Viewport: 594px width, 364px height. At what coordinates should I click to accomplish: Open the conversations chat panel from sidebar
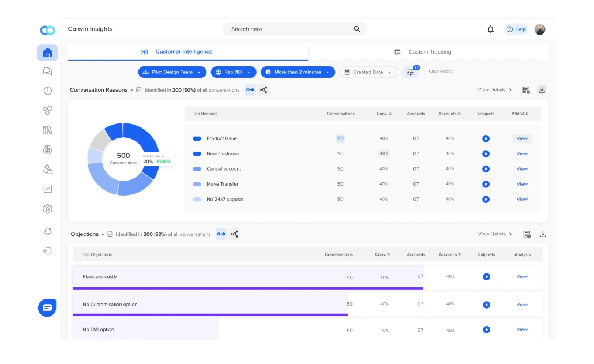(x=47, y=71)
